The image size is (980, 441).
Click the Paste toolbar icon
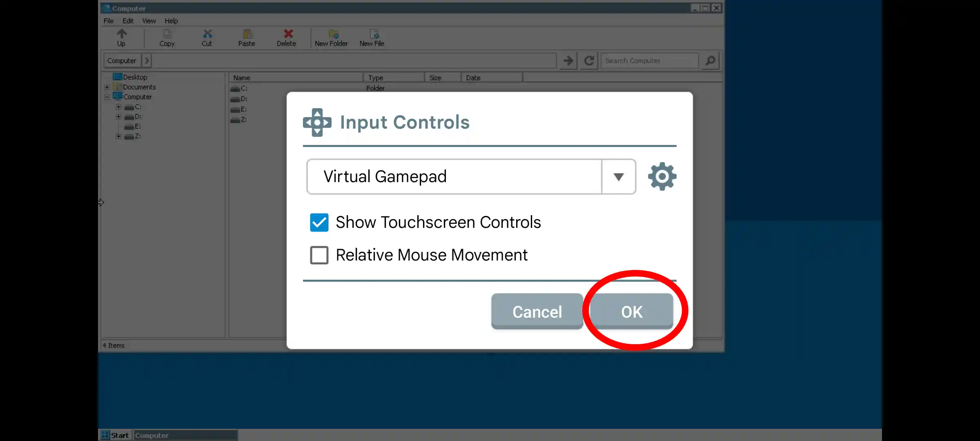pyautogui.click(x=247, y=34)
